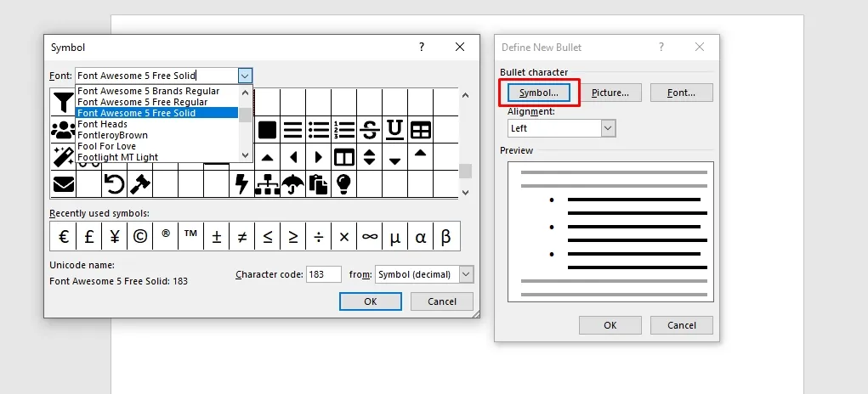Image resolution: width=868 pixels, height=394 pixels.
Task: Select the right-pointing triangle symbol
Action: (319, 157)
